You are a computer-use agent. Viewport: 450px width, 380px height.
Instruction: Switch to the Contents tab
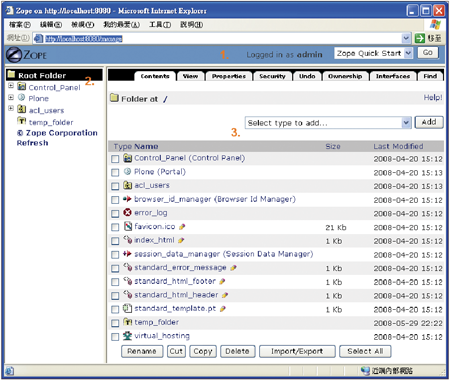pos(155,76)
